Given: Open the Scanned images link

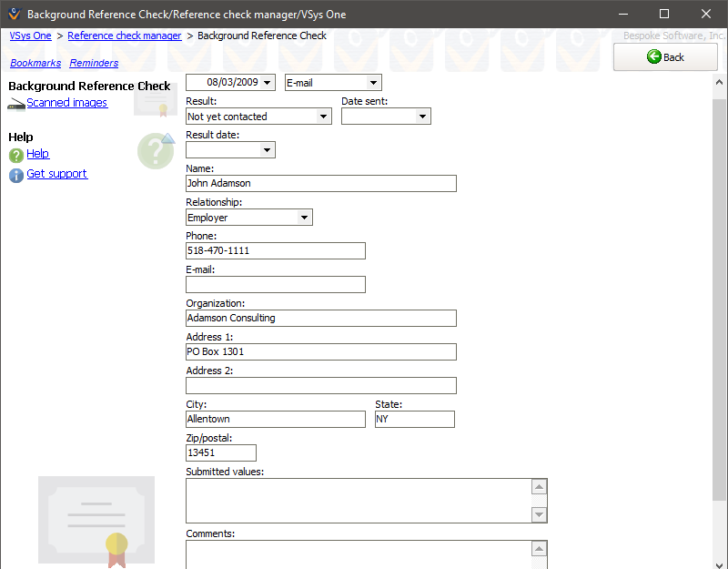Looking at the screenshot, I should coord(66,103).
